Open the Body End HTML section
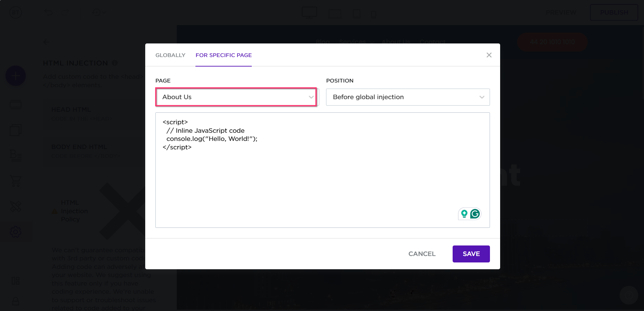The width and height of the screenshot is (644, 311). coord(94,151)
